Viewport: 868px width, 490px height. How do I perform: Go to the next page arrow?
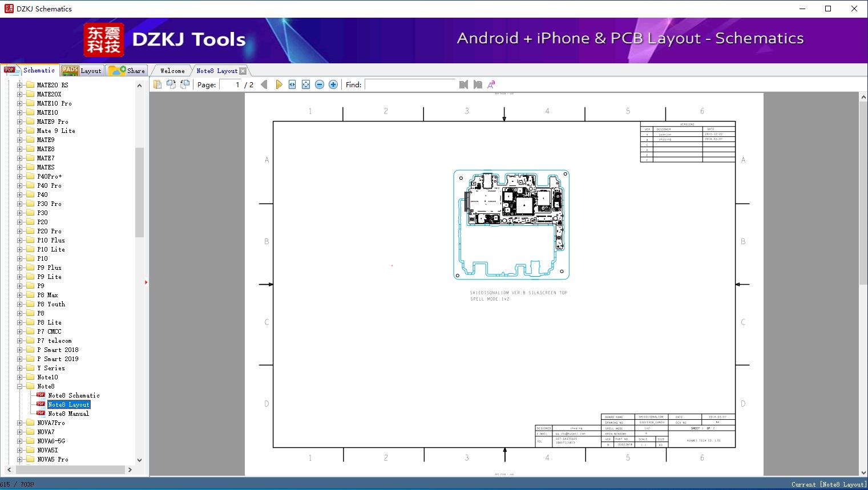click(278, 84)
